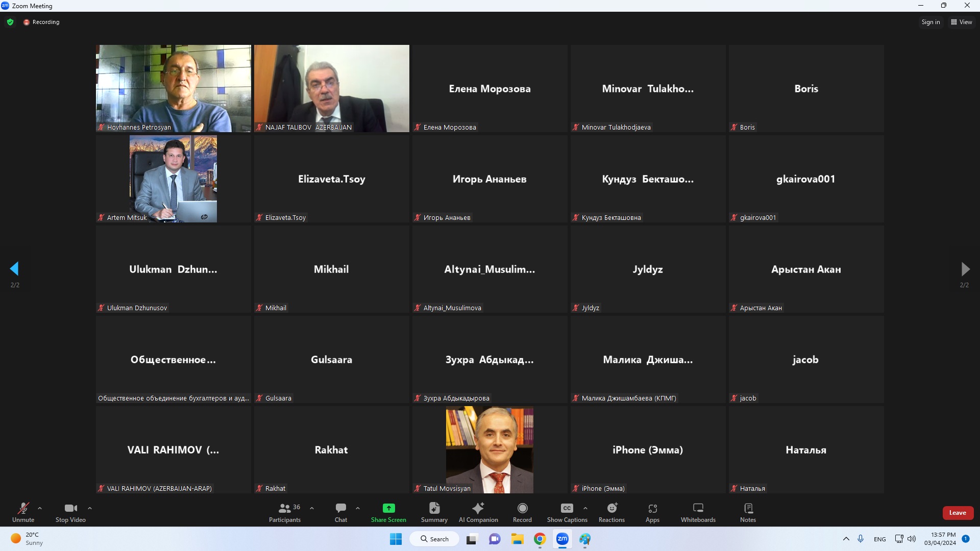Unmute the microphone

(x=23, y=512)
